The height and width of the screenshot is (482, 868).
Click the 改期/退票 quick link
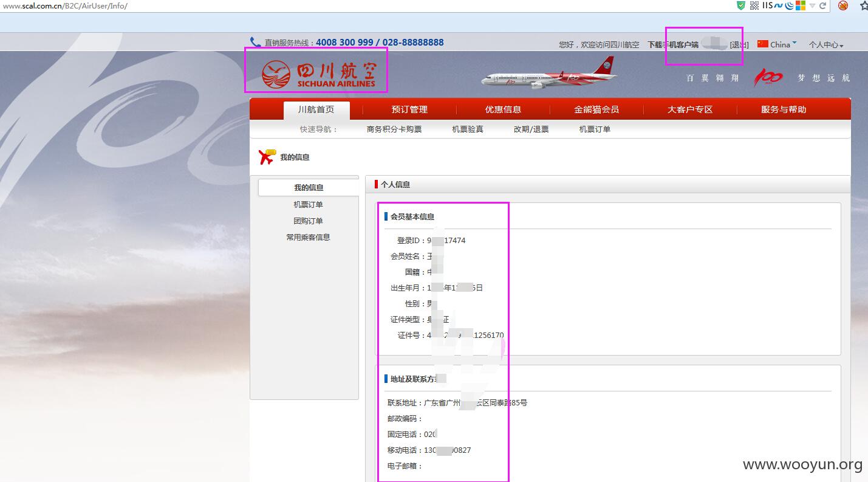tap(531, 129)
